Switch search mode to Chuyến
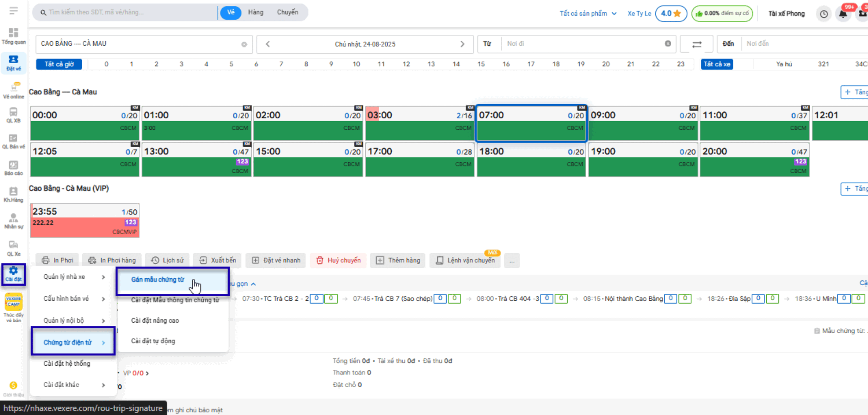The image size is (868, 415). click(x=287, y=12)
